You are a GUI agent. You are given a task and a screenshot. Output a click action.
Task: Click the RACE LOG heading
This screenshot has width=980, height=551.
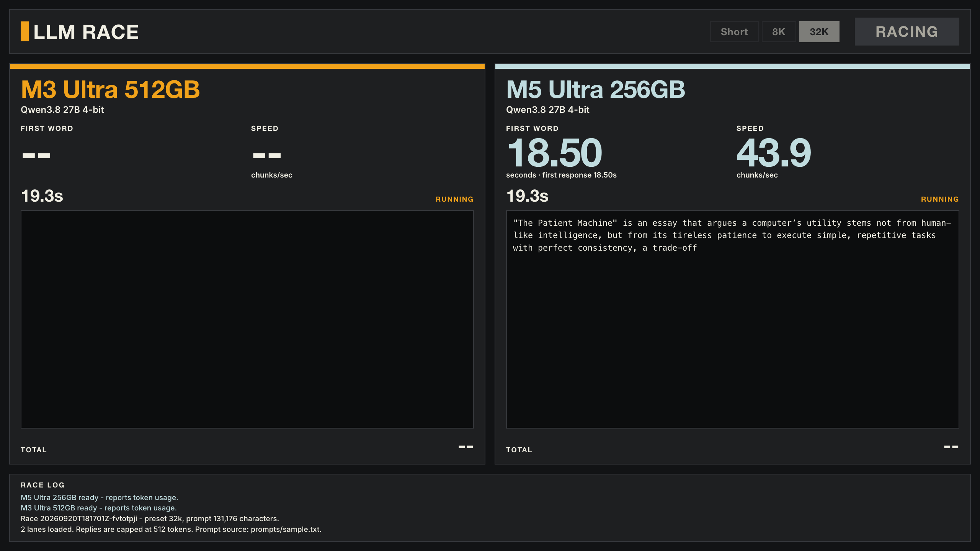point(42,485)
